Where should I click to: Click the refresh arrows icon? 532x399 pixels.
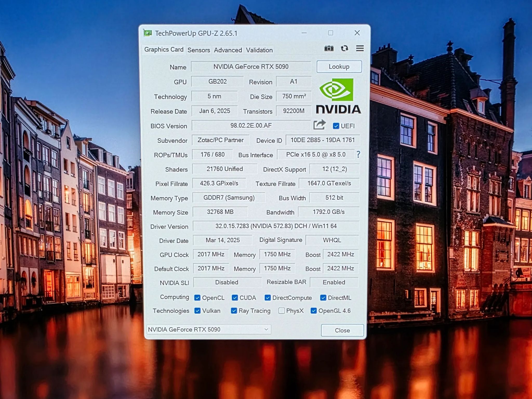(344, 48)
